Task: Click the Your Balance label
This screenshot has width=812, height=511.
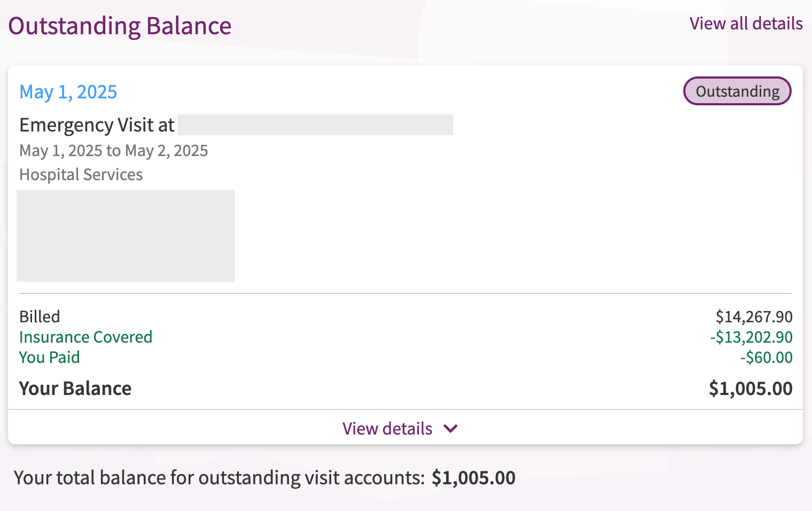Action: (x=75, y=389)
